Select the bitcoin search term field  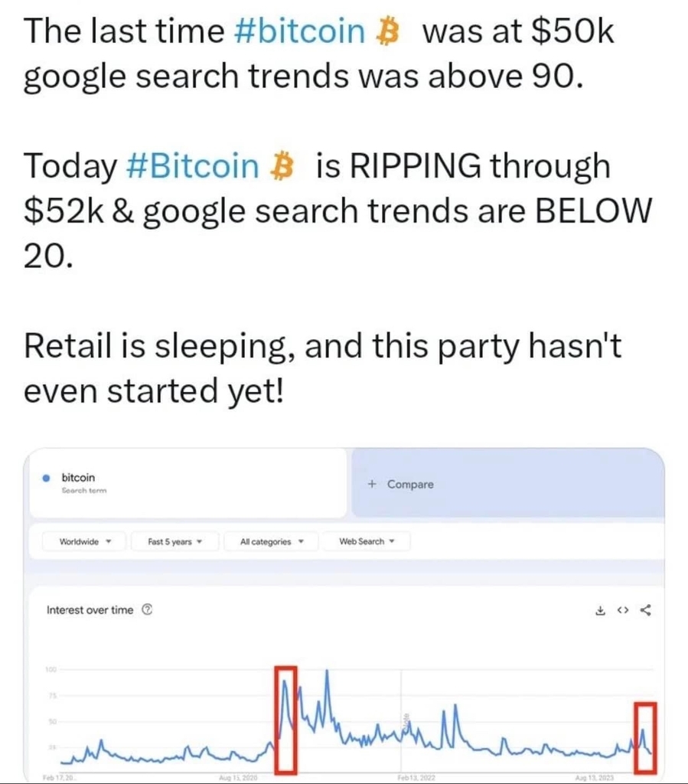tap(187, 483)
